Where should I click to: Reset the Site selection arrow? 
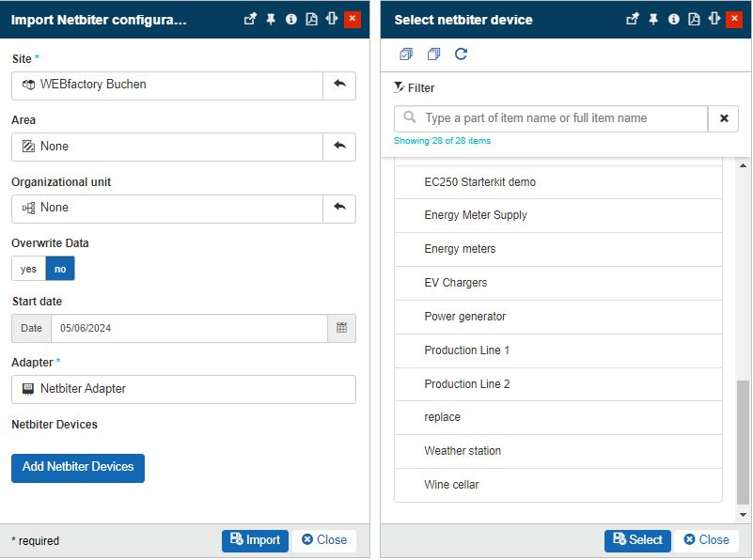click(x=339, y=85)
